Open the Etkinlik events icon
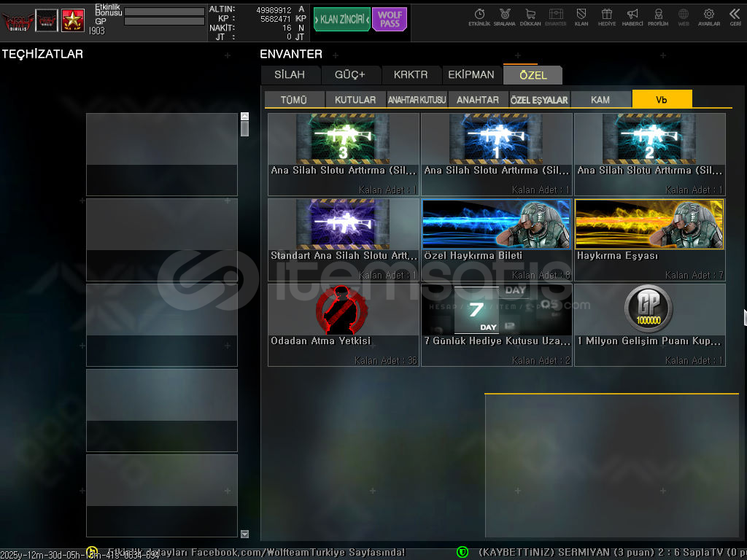Viewport: 747px width, 560px height. [x=479, y=17]
